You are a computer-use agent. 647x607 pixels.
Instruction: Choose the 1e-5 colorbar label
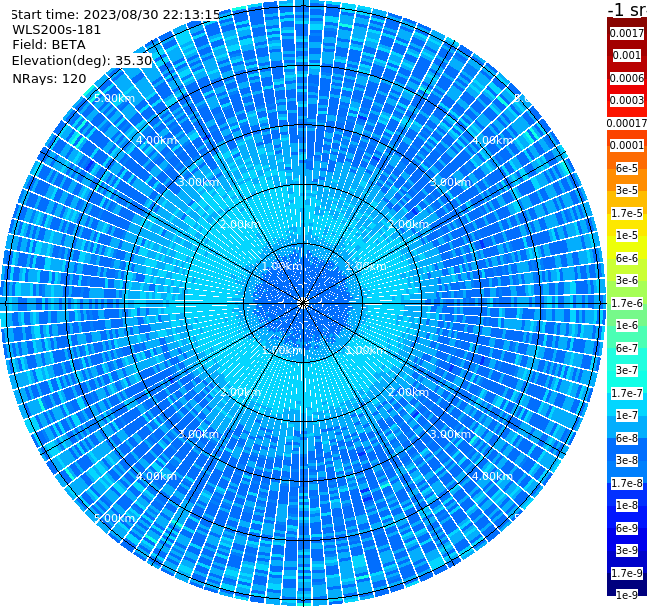coord(627,235)
